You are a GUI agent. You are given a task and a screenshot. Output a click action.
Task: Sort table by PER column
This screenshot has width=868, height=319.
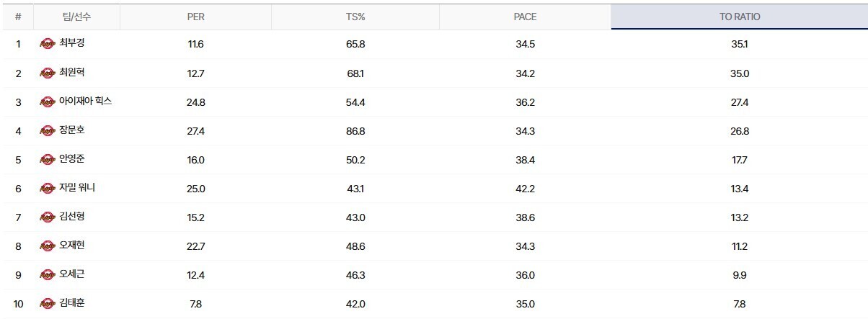(195, 17)
